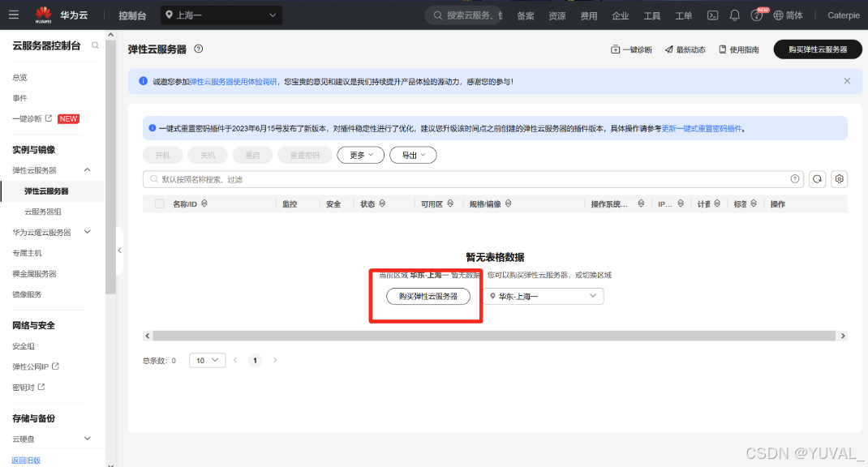Screen dimensions: 868x467
Task: Open 工单 menu in the top bar
Action: [683, 15]
